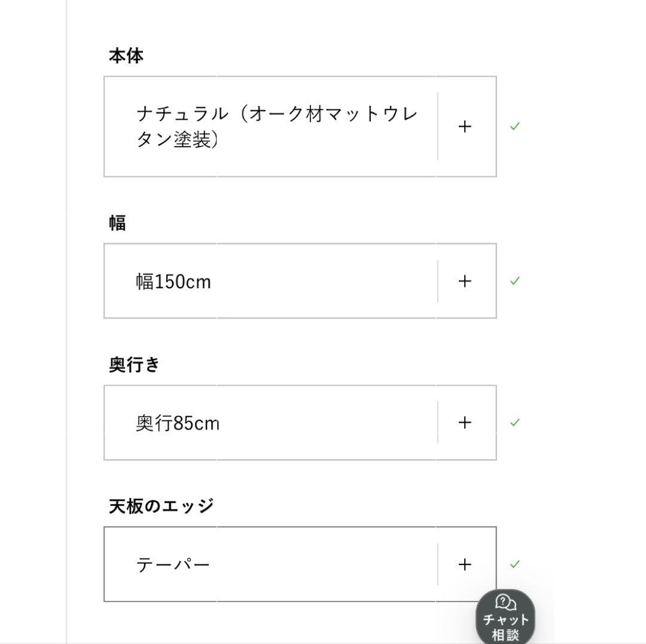Viewport: 646px width, 644px height.
Task: Click the green checkmark beside 本体 selection
Action: pyautogui.click(x=516, y=126)
